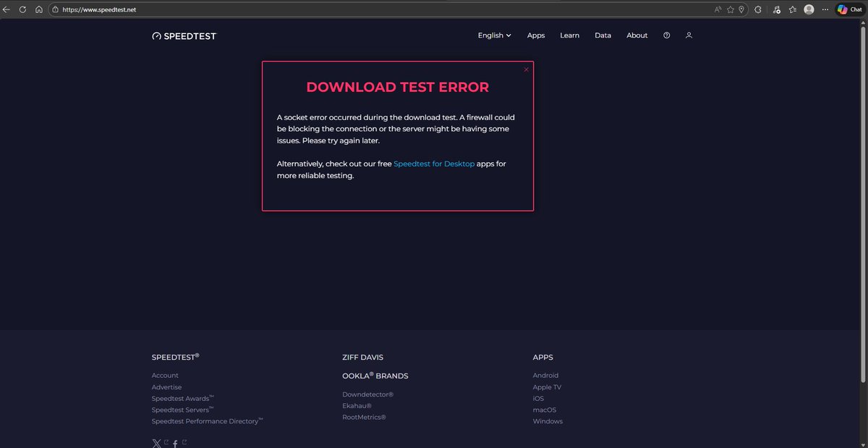Viewport: 868px width, 448px height.
Task: Open the help question mark icon
Action: (x=666, y=35)
